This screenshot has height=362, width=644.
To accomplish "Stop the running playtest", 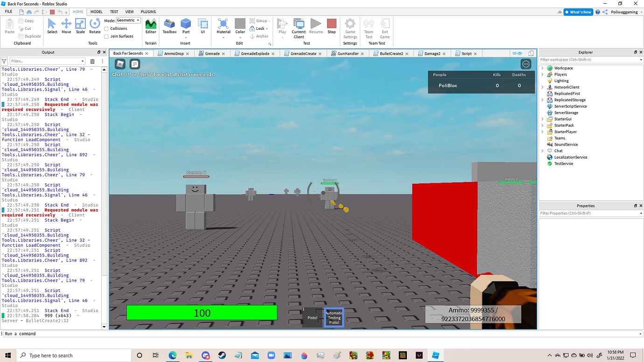I will pyautogui.click(x=331, y=26).
